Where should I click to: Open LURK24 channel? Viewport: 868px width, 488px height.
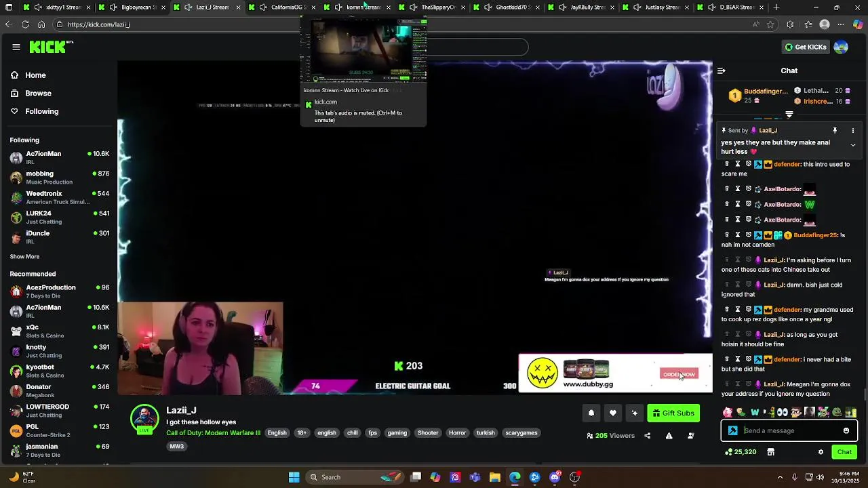[59, 217]
